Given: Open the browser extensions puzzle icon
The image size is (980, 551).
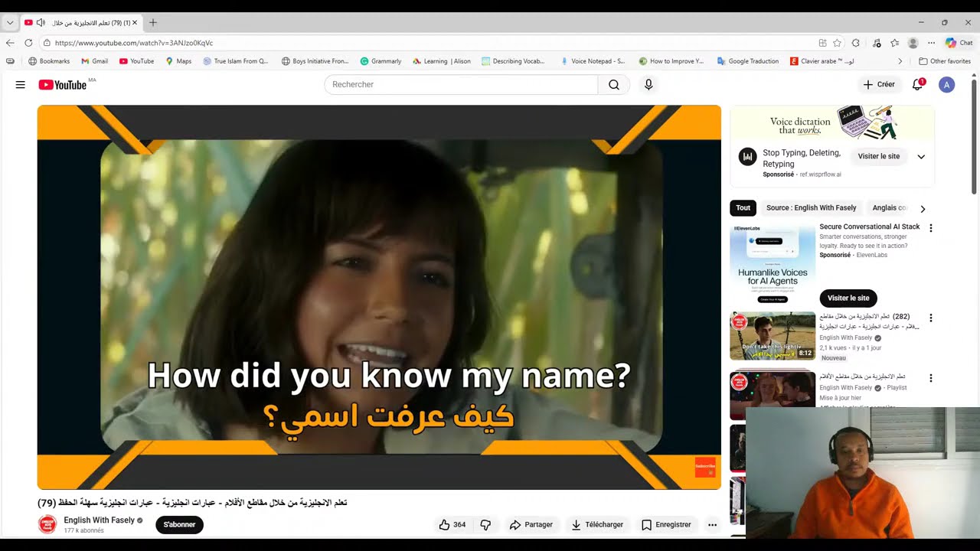Looking at the screenshot, I should [x=856, y=43].
